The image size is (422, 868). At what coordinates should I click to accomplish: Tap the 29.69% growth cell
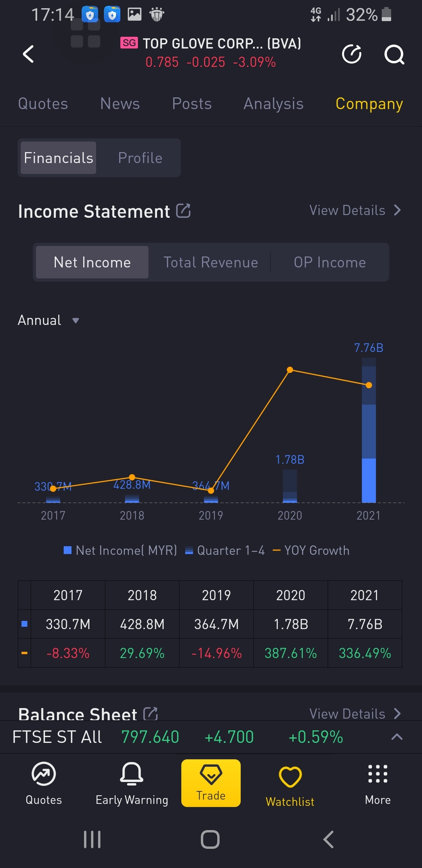(142, 653)
